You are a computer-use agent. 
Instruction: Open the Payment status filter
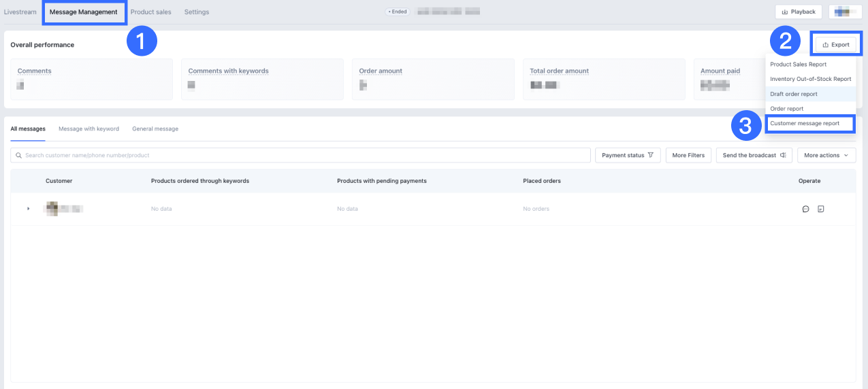coord(628,155)
